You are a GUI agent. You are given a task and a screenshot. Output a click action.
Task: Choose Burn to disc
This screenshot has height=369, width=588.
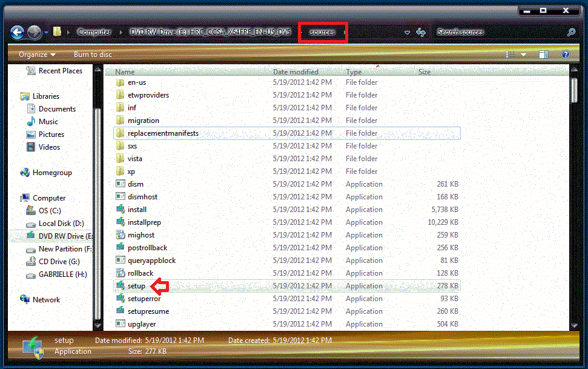93,55
